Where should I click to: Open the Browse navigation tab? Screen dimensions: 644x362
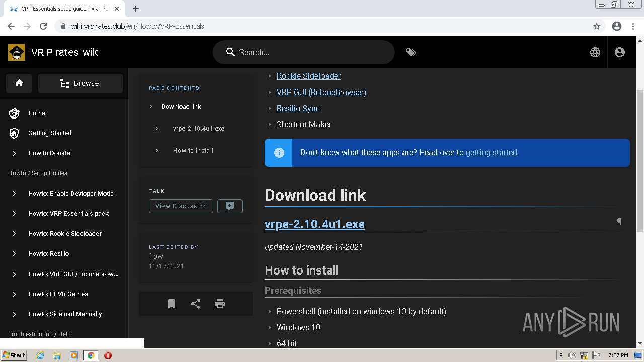pos(80,83)
